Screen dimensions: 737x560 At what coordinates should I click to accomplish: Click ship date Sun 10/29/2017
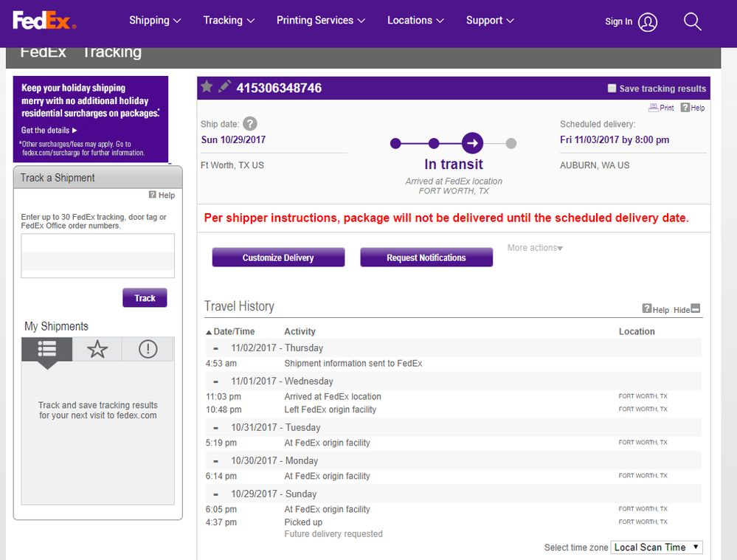click(233, 139)
